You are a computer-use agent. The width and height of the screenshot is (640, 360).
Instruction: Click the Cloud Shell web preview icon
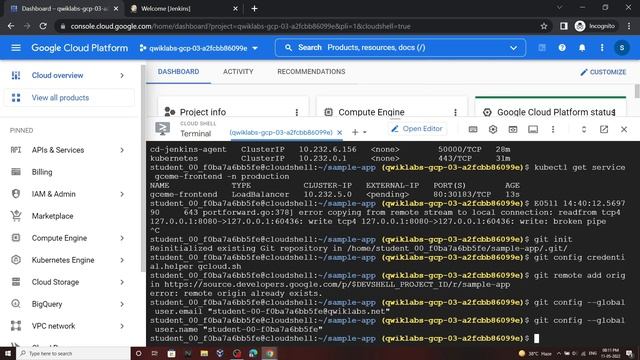(x=513, y=129)
